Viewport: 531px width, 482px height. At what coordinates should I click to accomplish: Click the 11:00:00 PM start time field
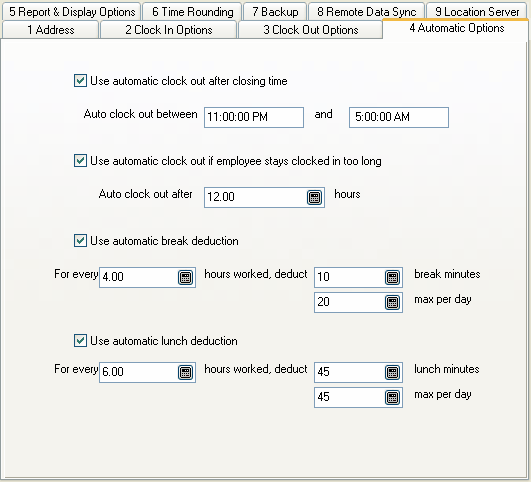point(254,117)
